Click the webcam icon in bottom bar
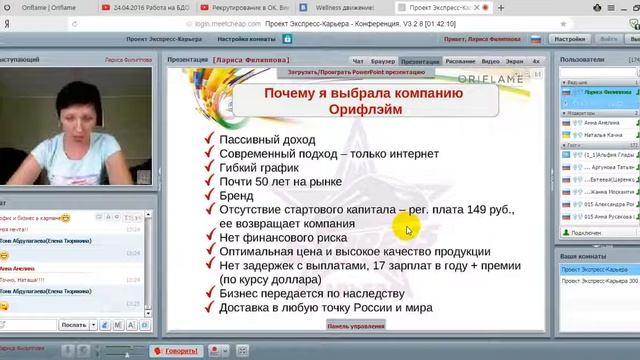 pos(83,351)
